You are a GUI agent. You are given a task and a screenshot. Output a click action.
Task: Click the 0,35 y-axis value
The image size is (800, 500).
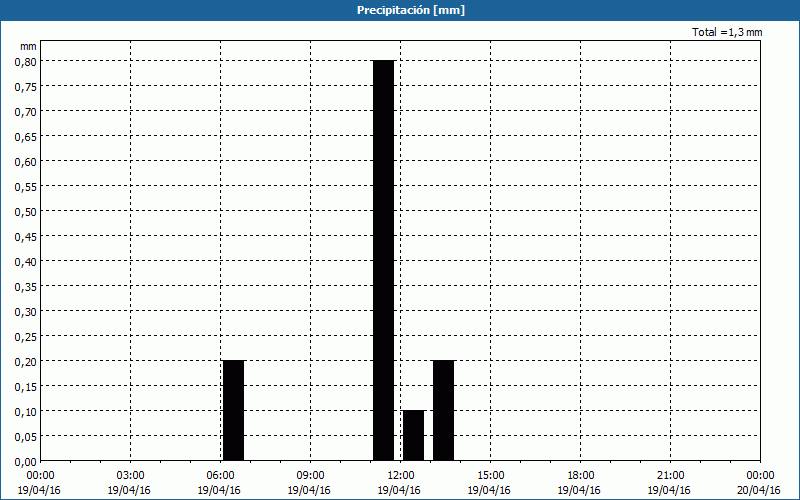click(x=26, y=286)
